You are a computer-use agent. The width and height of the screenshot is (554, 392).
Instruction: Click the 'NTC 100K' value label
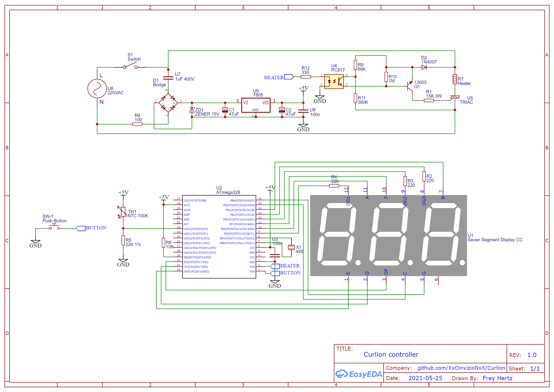(x=138, y=216)
